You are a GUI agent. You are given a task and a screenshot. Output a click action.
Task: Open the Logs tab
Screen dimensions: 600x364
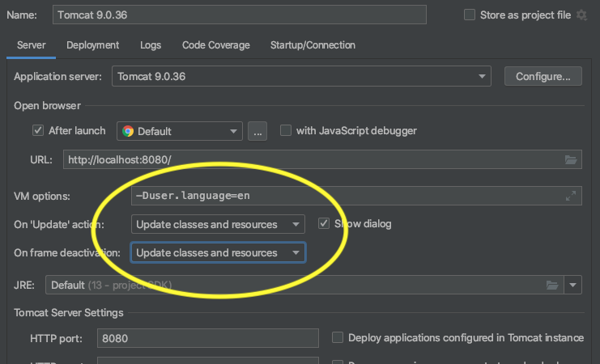151,45
